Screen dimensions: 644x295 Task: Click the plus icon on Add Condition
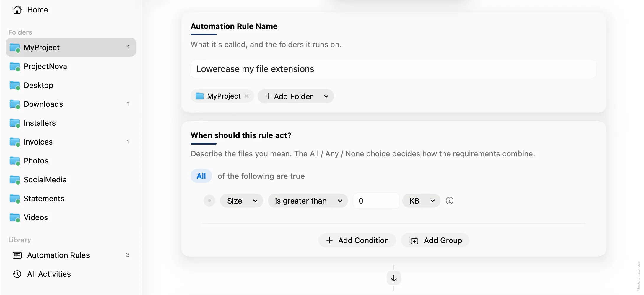tap(329, 240)
